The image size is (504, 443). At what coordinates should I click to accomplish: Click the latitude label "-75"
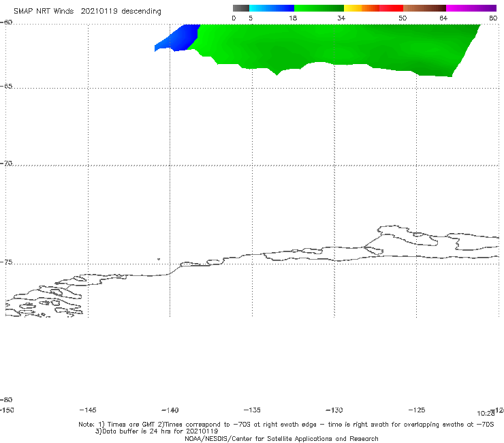[x=6, y=262]
